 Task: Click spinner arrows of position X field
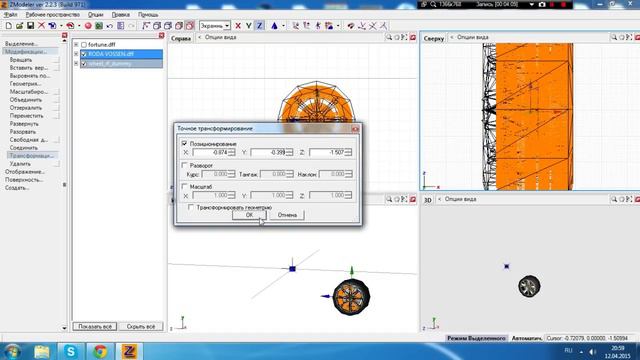coord(232,152)
